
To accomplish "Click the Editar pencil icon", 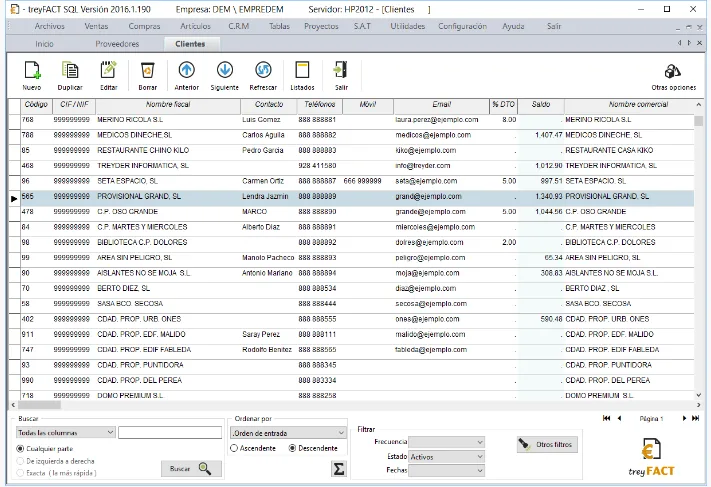I will [108, 70].
